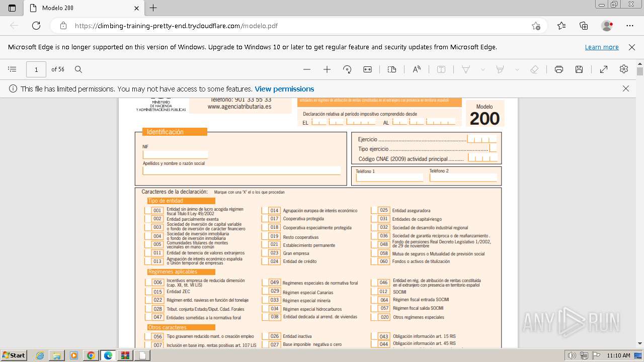This screenshot has height=362, width=644.
Task: Open the View permissions link
Action: click(x=284, y=88)
